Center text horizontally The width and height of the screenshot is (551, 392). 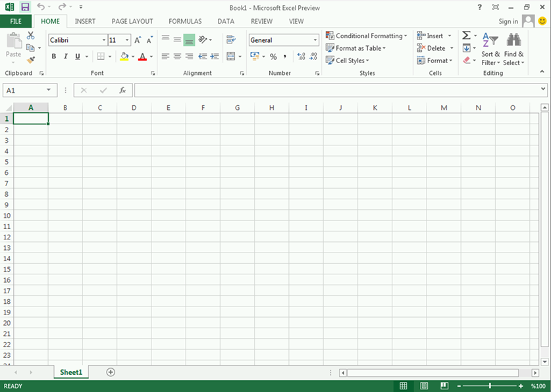tap(177, 56)
